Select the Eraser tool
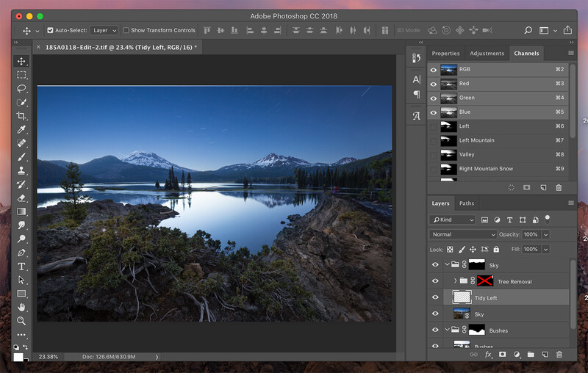 [x=21, y=198]
